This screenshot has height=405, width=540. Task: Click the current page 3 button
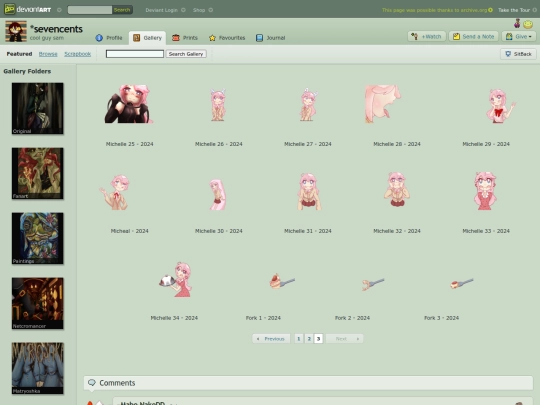[319, 339]
